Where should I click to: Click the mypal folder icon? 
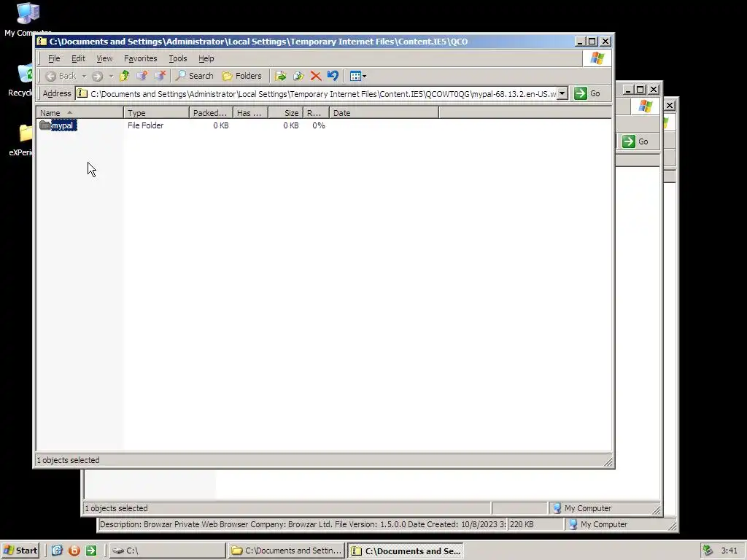tap(44, 125)
